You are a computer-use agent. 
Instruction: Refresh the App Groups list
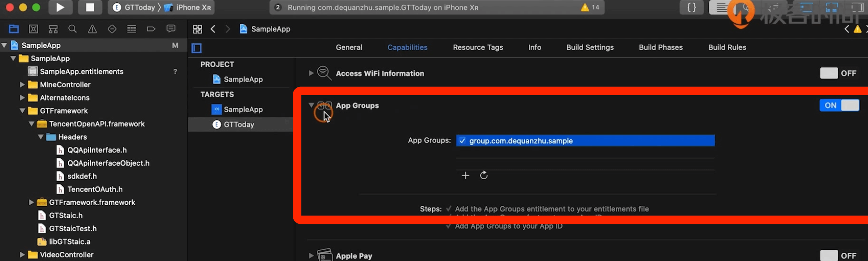(484, 175)
